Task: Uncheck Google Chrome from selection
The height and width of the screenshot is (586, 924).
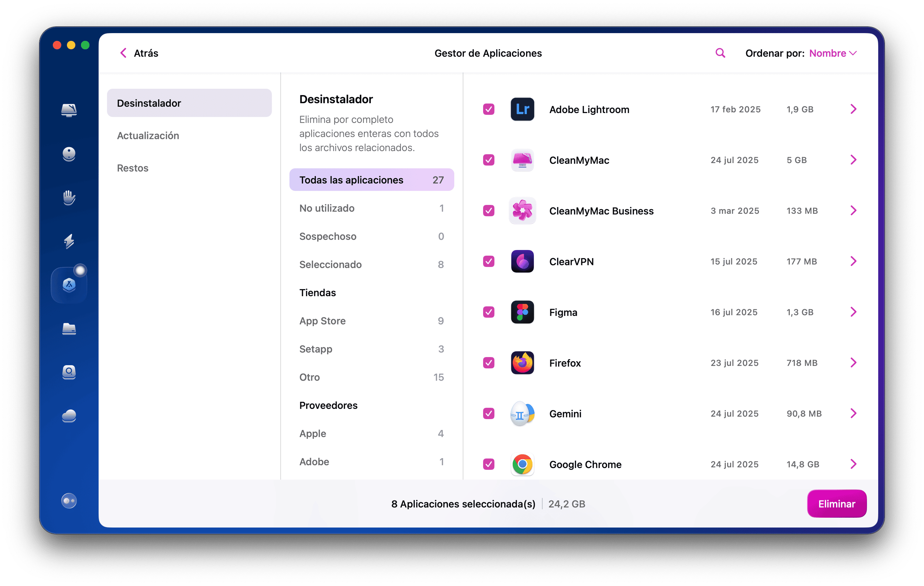Action: (x=488, y=465)
